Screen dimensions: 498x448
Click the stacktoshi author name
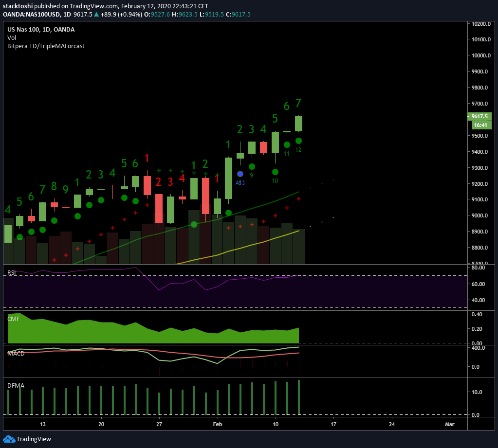pyautogui.click(x=18, y=6)
